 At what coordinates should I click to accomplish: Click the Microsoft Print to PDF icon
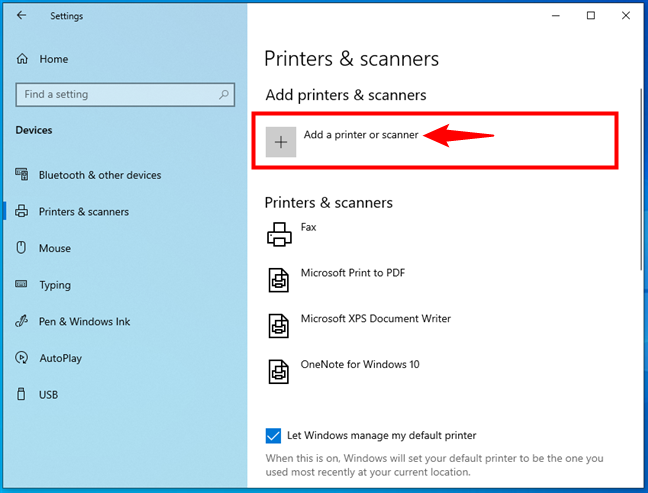point(279,280)
